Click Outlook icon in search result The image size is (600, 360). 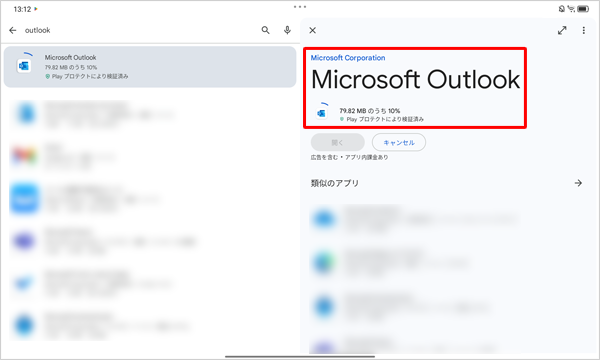click(x=24, y=65)
